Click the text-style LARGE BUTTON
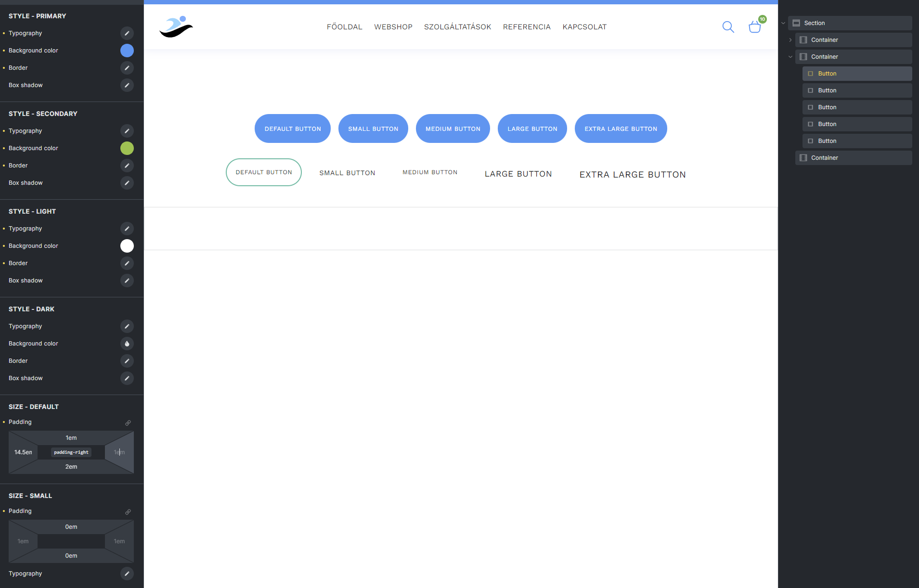 pyautogui.click(x=518, y=174)
